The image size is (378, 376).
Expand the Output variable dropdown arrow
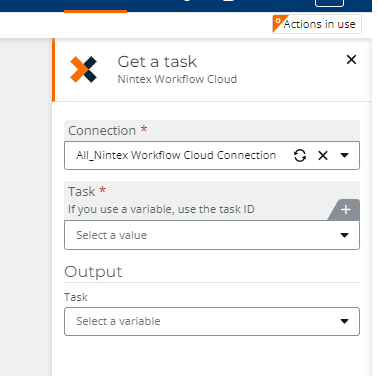pos(344,321)
